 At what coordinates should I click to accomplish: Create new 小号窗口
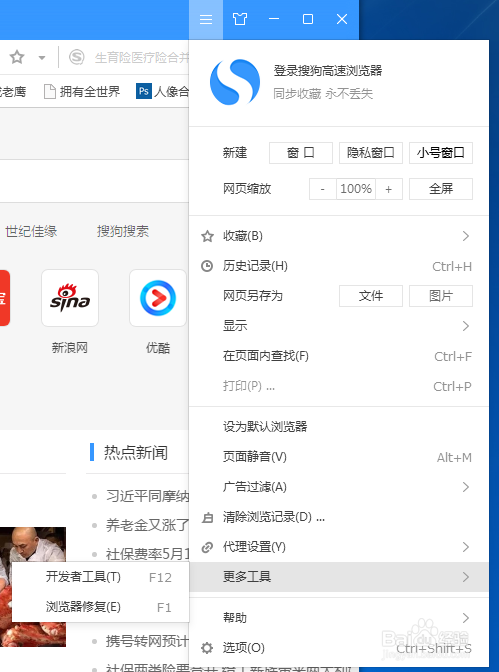point(441,153)
